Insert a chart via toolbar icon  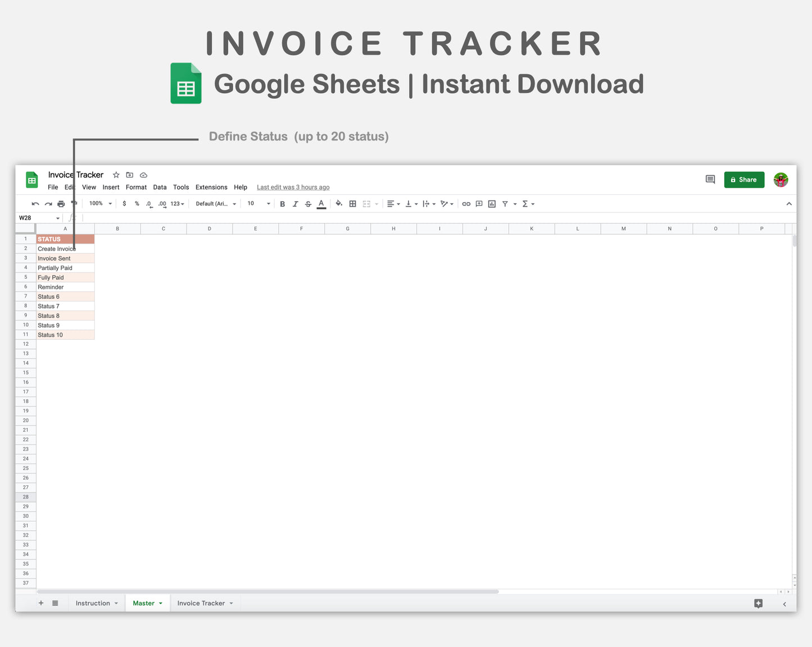(x=492, y=203)
